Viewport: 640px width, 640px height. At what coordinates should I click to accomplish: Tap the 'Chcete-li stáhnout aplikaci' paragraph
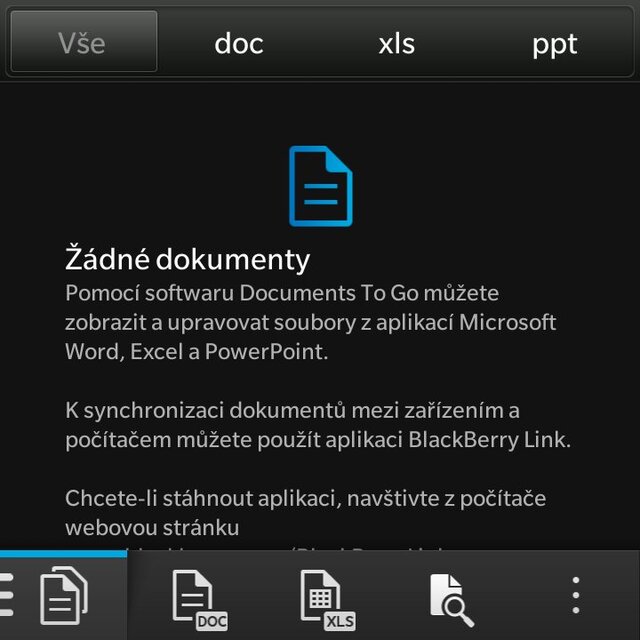305,513
